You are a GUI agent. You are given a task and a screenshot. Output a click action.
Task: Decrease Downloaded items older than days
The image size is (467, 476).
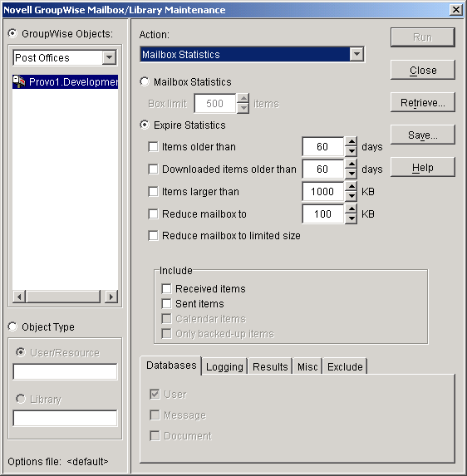pos(351,174)
